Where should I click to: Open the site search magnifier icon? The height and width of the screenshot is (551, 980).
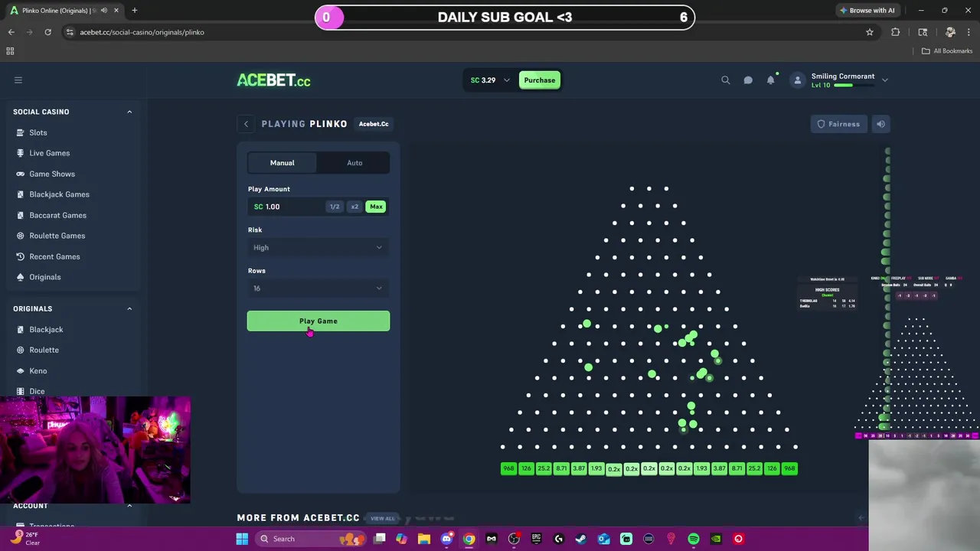click(726, 80)
